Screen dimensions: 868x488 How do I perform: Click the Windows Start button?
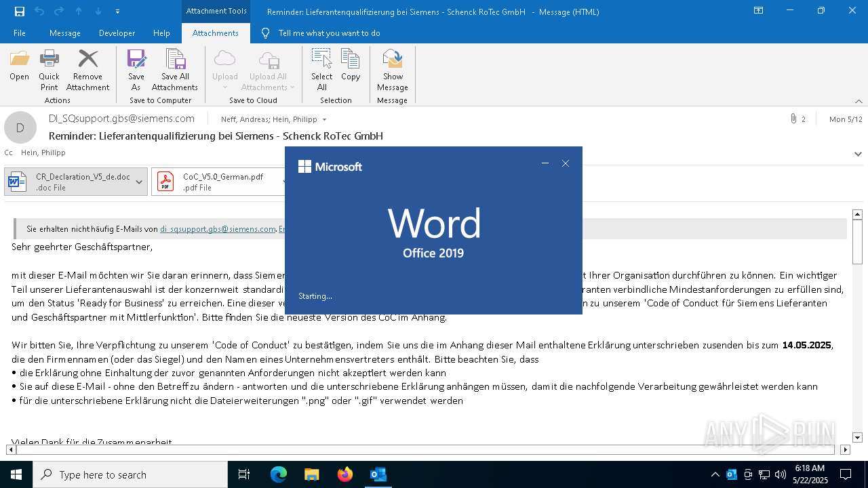16,474
